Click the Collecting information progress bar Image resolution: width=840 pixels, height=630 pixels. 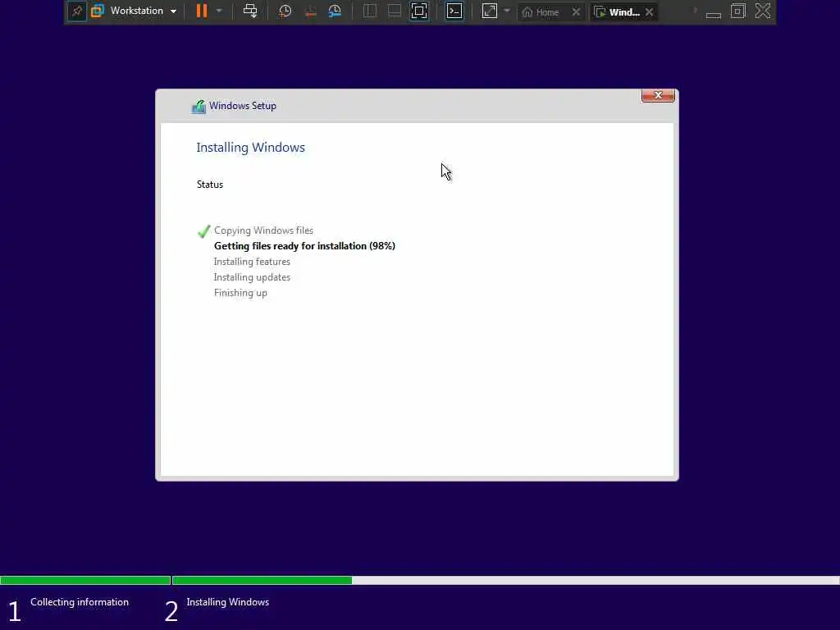(x=85, y=580)
